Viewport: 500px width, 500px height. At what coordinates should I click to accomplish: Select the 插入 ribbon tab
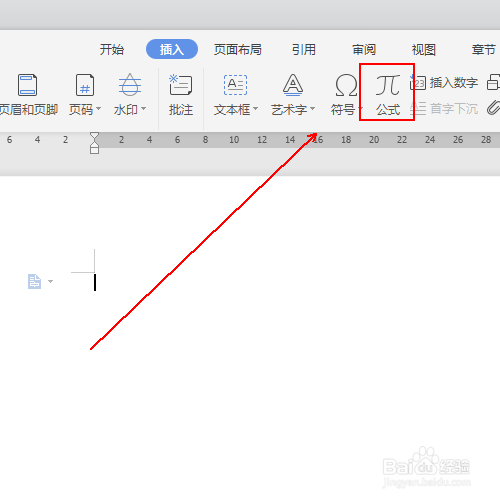click(172, 49)
